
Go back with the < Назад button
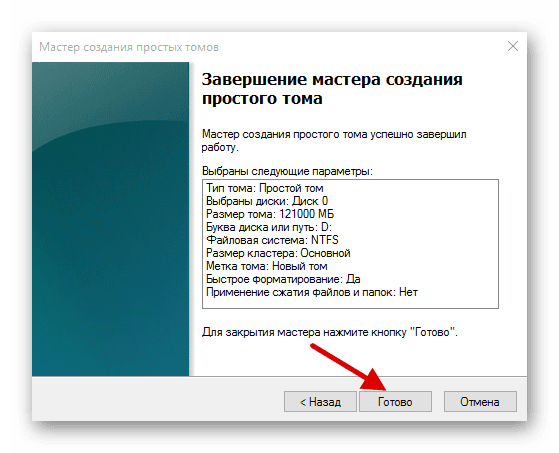320,402
